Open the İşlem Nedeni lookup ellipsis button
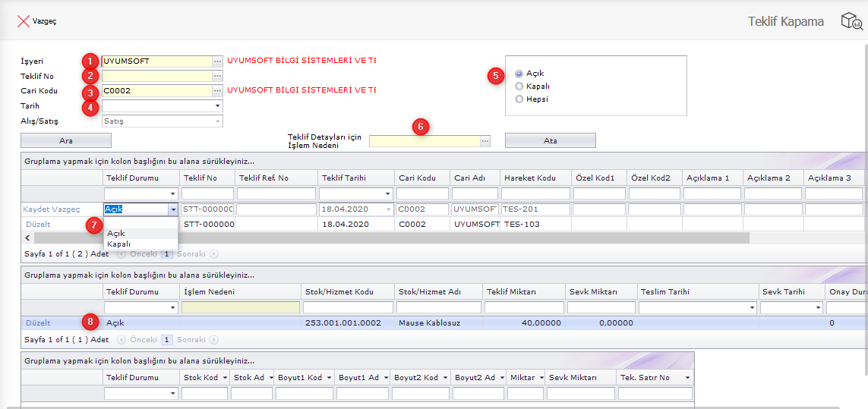This screenshot has width=868, height=409. coord(485,141)
